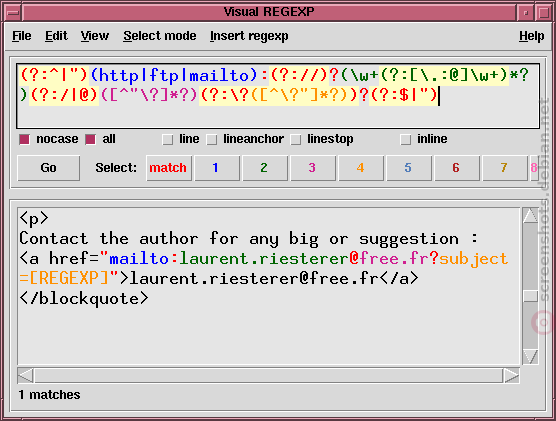The height and width of the screenshot is (421, 556).
Task: Toggle the nocase checkbox
Action: click(24, 139)
